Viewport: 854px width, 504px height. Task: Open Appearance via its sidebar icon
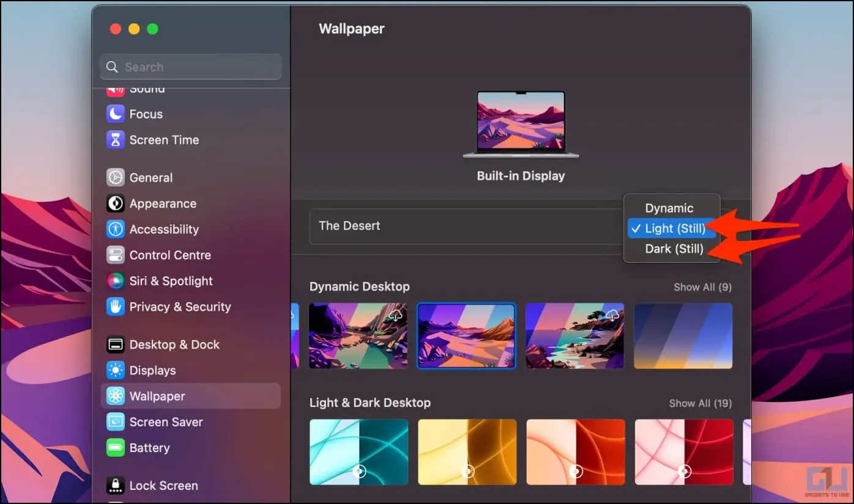[x=116, y=203]
